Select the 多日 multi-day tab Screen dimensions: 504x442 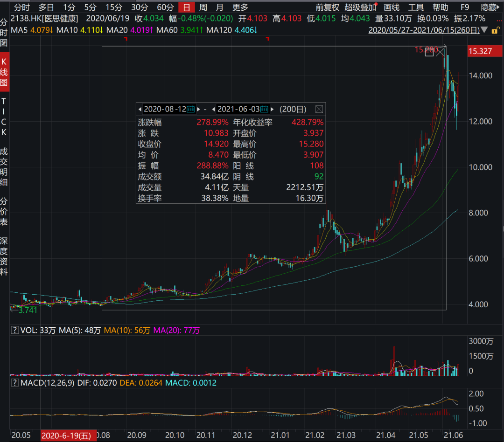[x=46, y=7]
